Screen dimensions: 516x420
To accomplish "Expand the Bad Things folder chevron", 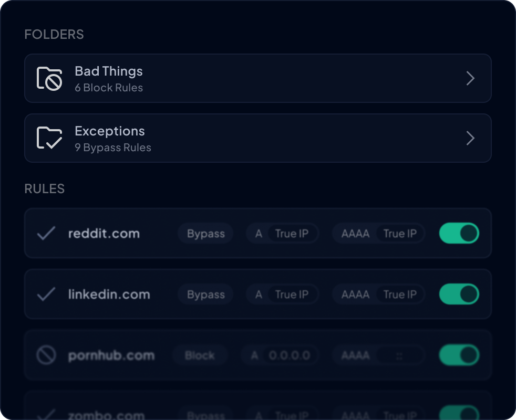I will [x=470, y=79].
